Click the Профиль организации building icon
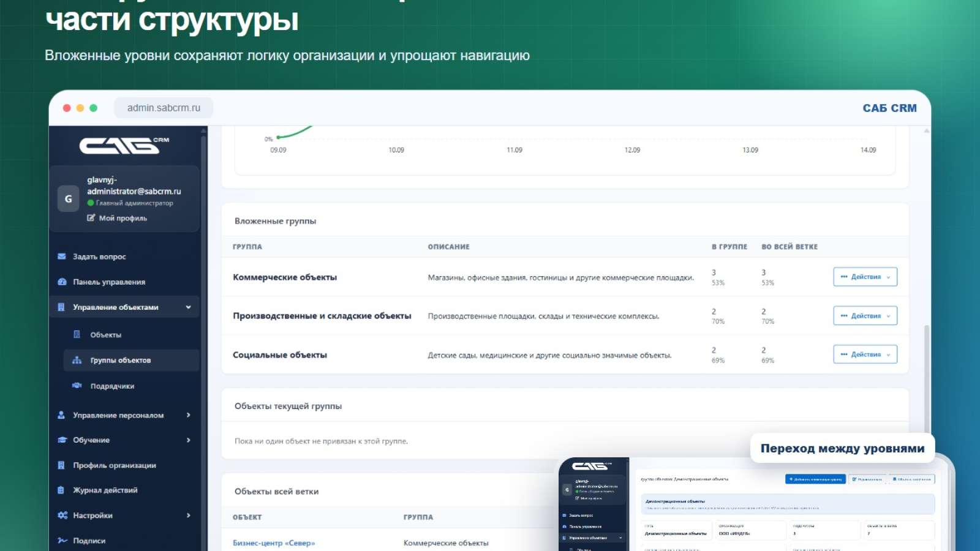Screen dimensions: 980x551 click(61, 465)
